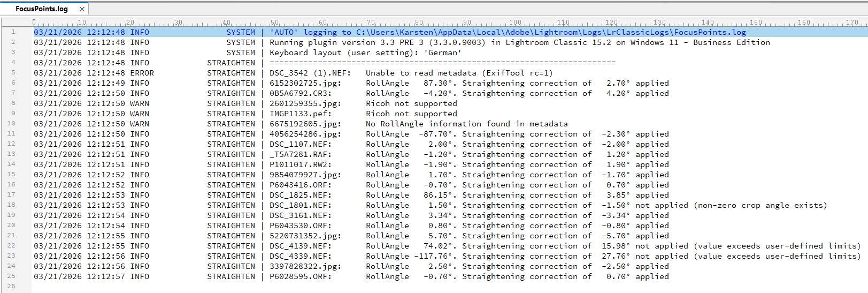
Task: Click the ruler at column 100
Action: (515, 23)
